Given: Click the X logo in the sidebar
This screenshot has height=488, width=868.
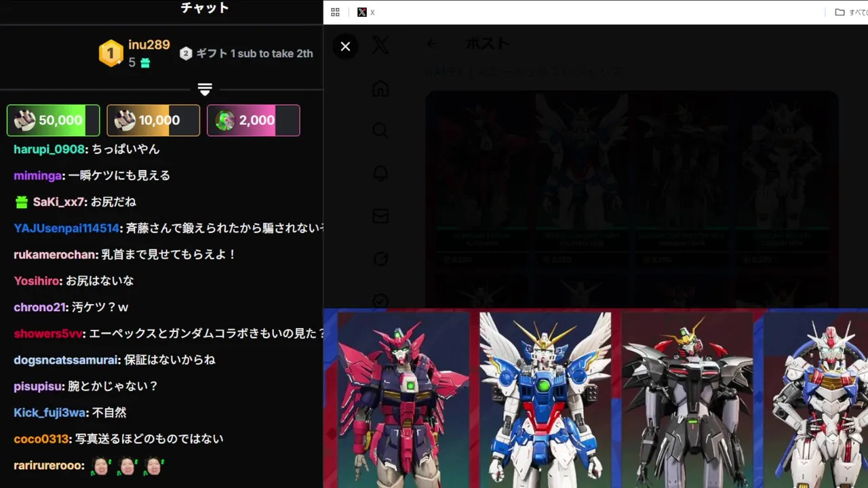Looking at the screenshot, I should point(381,45).
